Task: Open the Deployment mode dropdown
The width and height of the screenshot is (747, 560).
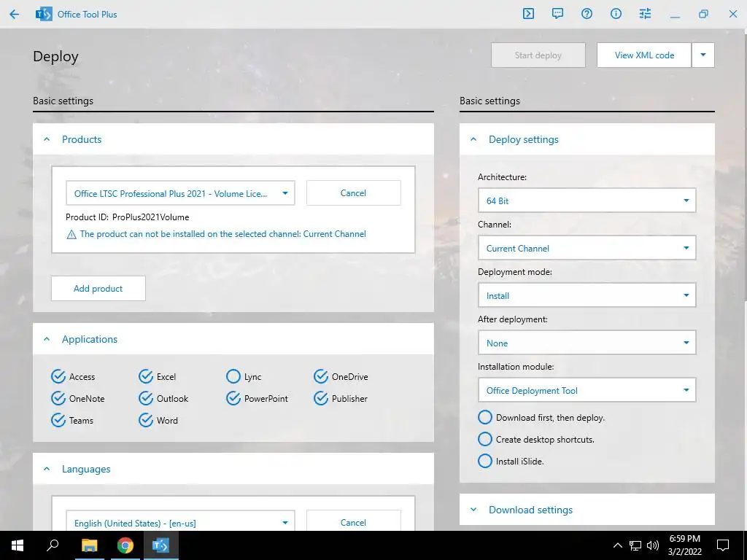Action: (587, 296)
